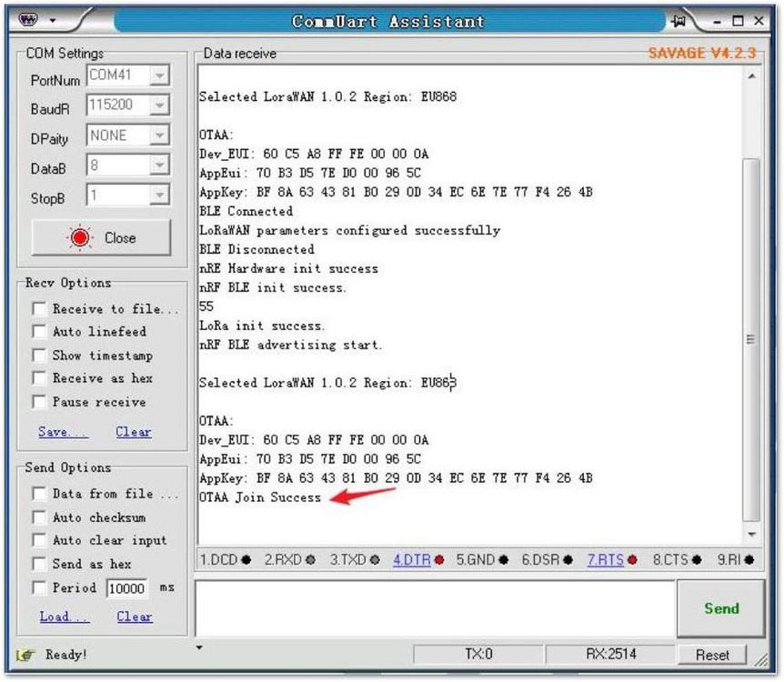784x682 pixels.
Task: Toggle Auto checksum checkbox
Action: (x=39, y=517)
